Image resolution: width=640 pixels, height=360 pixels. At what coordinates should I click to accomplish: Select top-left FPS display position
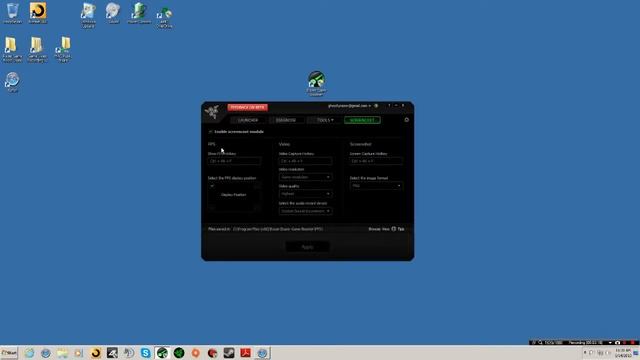pos(212,186)
